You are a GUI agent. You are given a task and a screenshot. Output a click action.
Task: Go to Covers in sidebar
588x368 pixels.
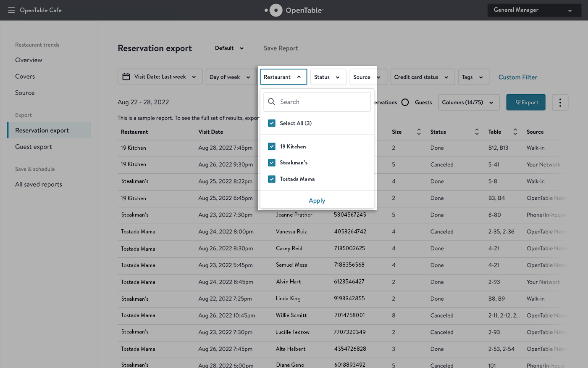coord(25,77)
